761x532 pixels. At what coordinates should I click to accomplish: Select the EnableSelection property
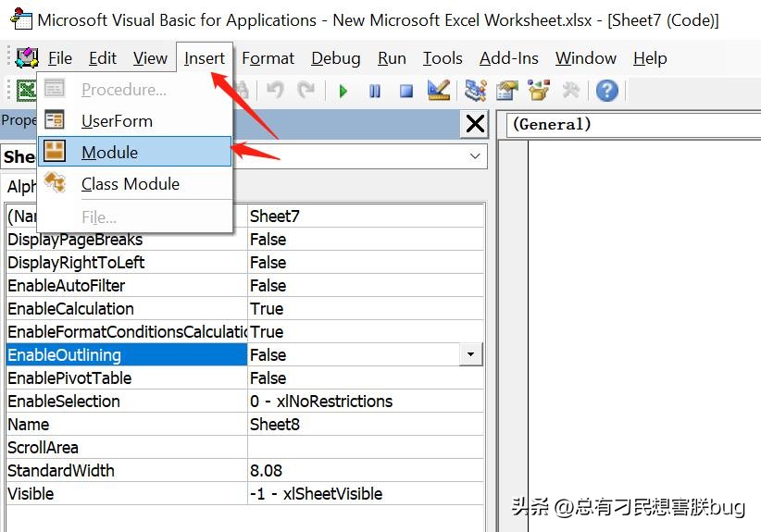[127, 401]
